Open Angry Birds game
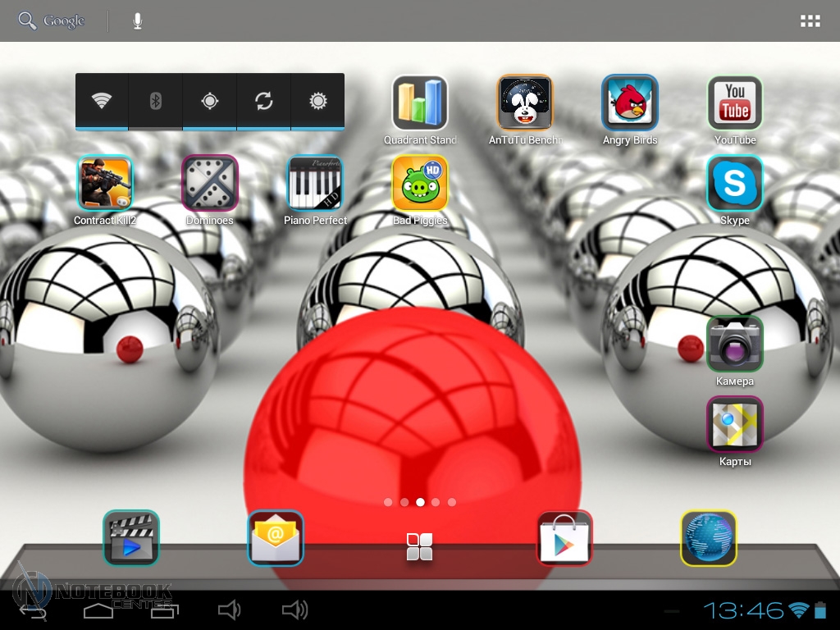840x630 pixels. [629, 103]
